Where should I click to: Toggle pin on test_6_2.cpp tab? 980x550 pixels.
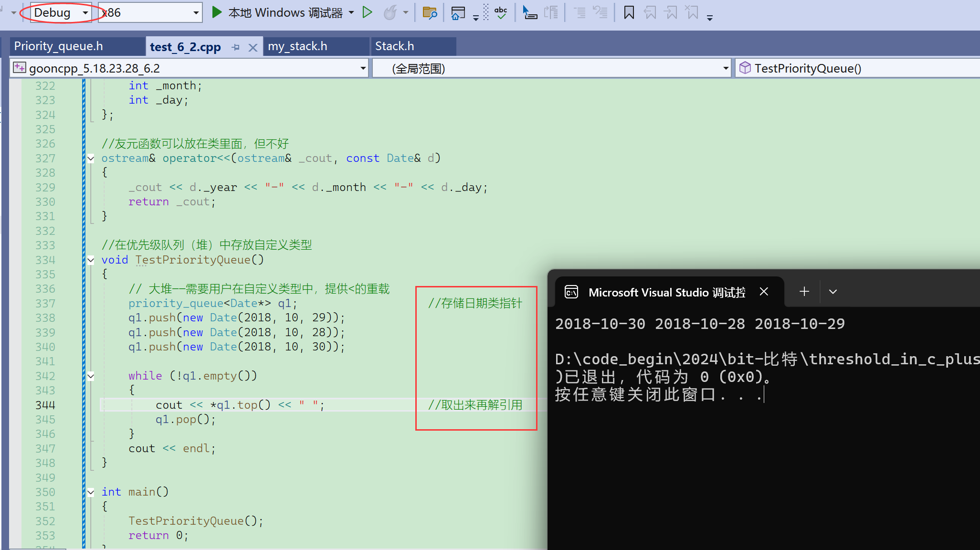(235, 47)
